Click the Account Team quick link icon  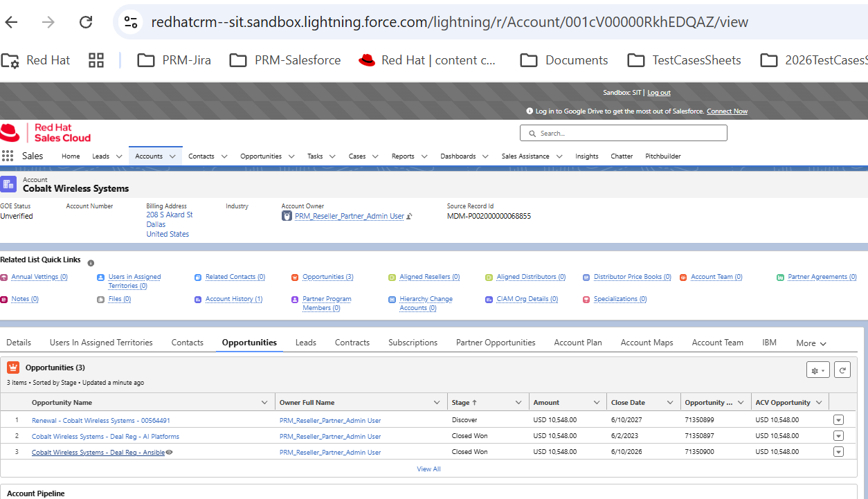[684, 278]
